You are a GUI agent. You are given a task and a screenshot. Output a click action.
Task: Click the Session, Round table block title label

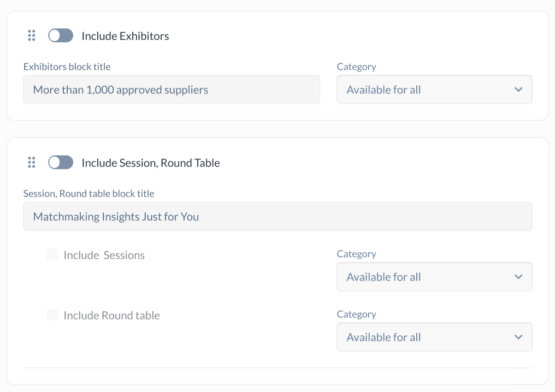pyautogui.click(x=88, y=193)
